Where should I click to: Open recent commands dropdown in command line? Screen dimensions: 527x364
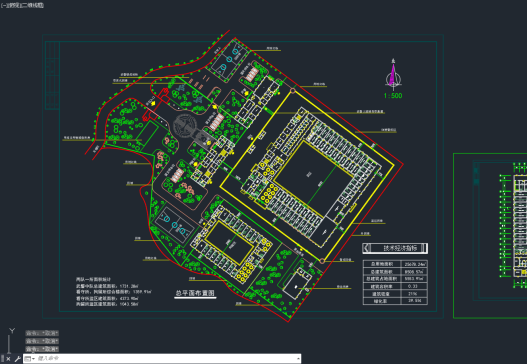click(x=30, y=359)
